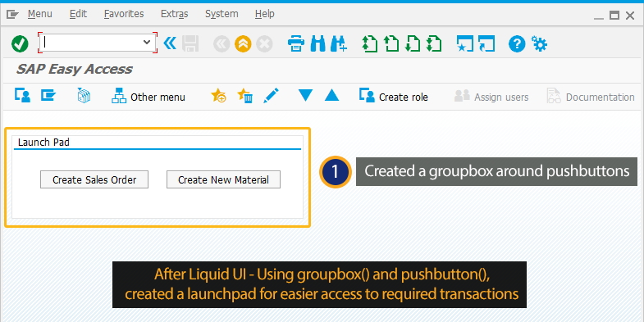Collapse command field with double-chevron icon
Screen dimensions: 644x322
[170, 43]
